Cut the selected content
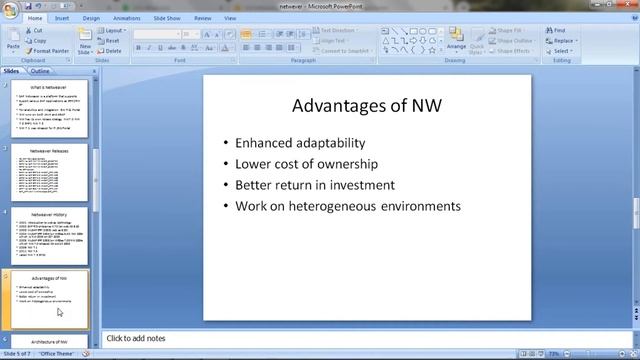Screen dimensions: 640x360 [34, 31]
